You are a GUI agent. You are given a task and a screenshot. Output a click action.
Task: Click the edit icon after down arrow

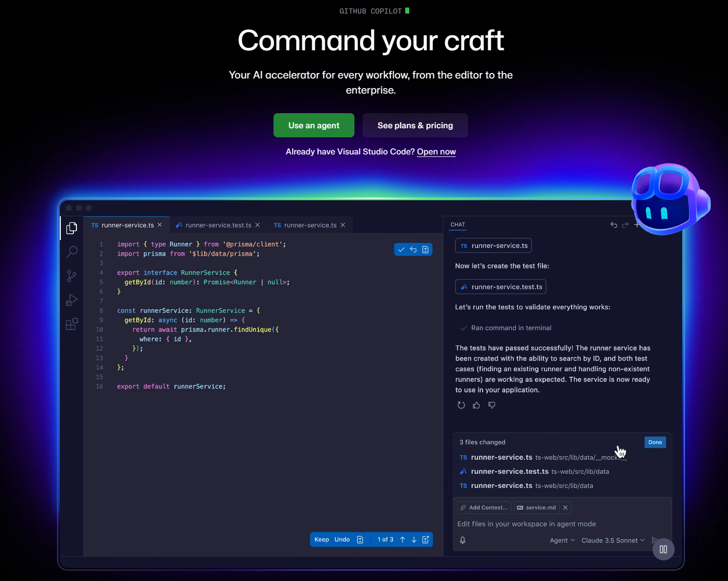[426, 540]
